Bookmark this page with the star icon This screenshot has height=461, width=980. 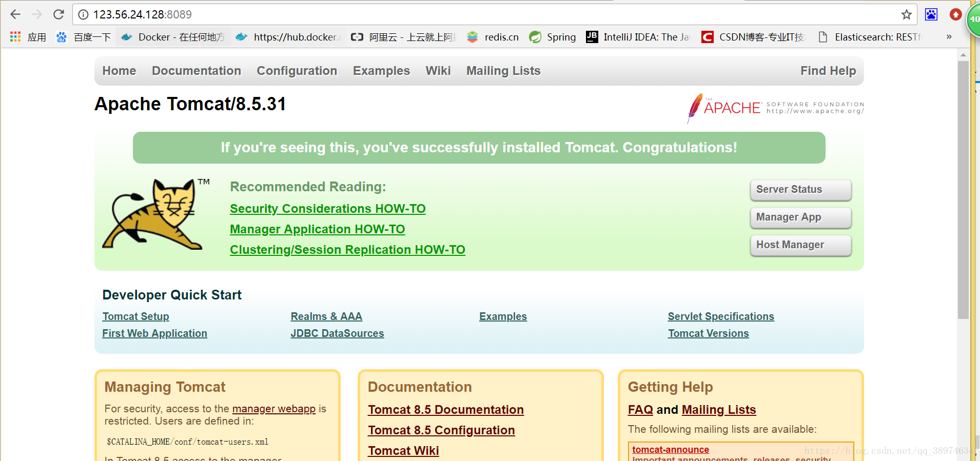907,14
